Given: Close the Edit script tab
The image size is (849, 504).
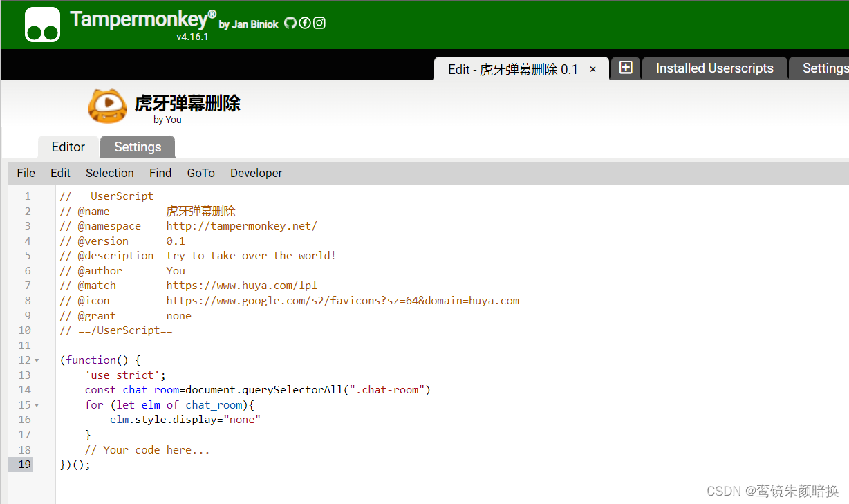Looking at the screenshot, I should point(593,69).
